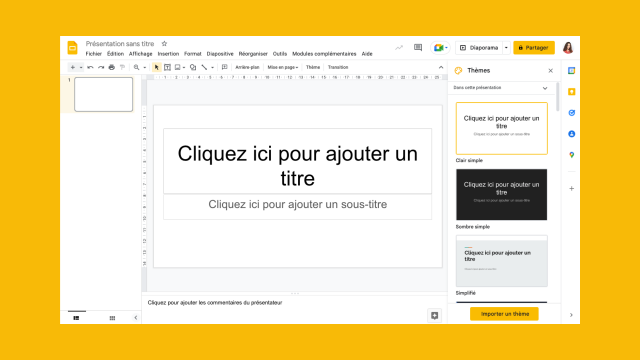Redo the last action
640x360 pixels.
101,67
